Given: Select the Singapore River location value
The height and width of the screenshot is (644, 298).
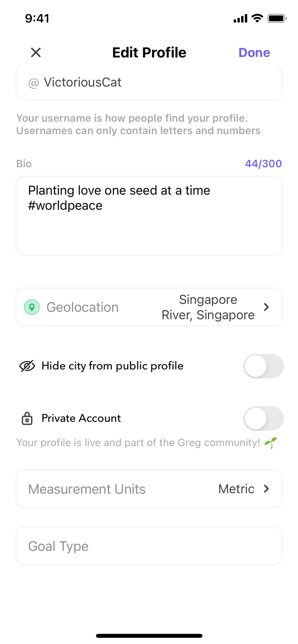Looking at the screenshot, I should coord(208,307).
